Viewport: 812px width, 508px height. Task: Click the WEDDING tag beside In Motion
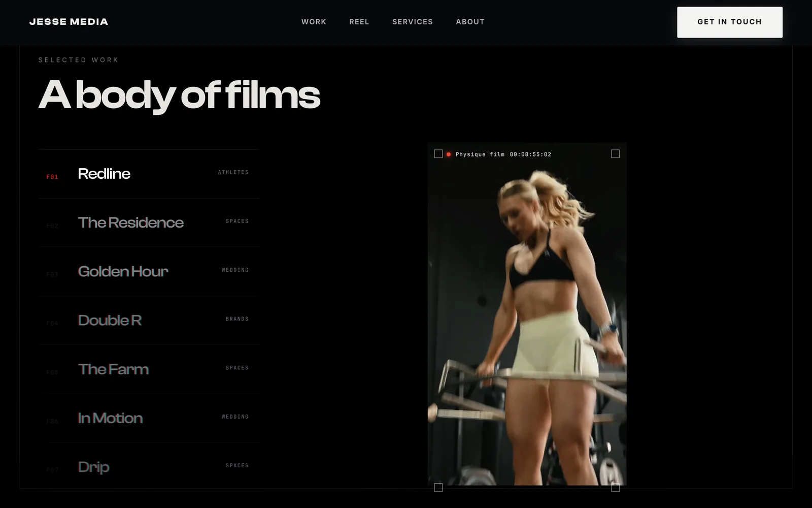[x=235, y=417]
